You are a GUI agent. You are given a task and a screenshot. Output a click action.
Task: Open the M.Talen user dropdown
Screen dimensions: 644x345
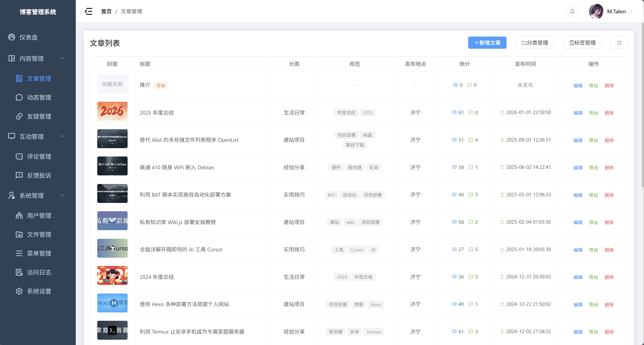(x=616, y=12)
